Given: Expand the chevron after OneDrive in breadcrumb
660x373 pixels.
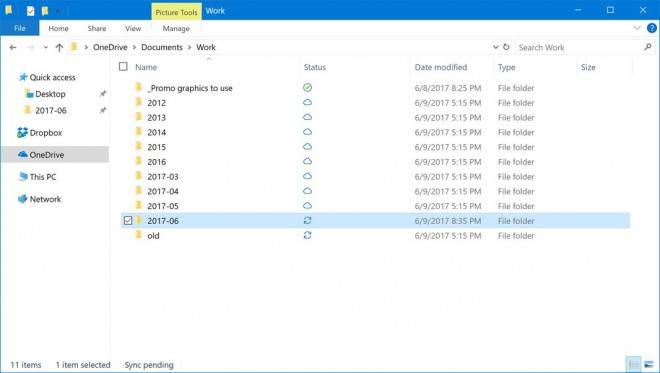Looking at the screenshot, I should tap(134, 47).
